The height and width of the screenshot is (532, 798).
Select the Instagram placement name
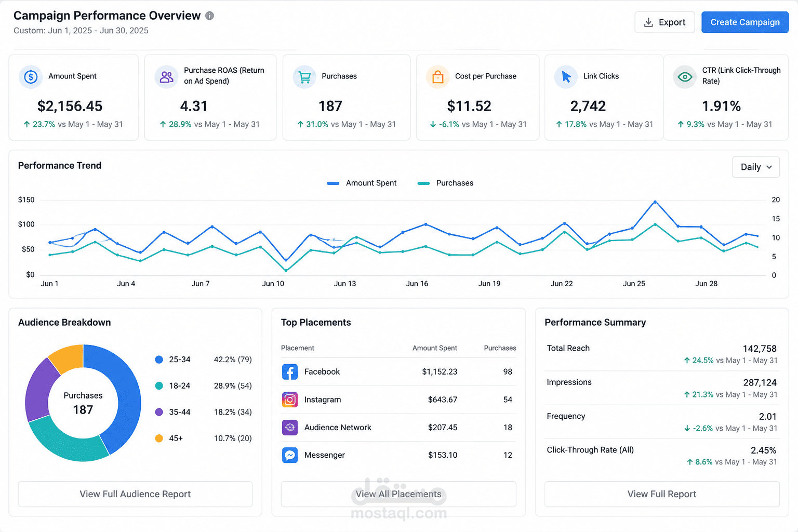(323, 400)
